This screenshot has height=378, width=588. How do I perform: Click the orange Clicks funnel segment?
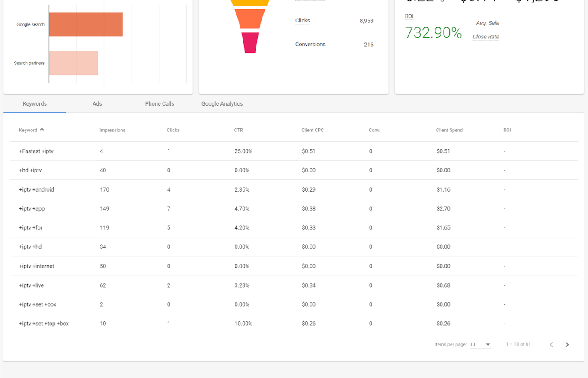tap(250, 19)
